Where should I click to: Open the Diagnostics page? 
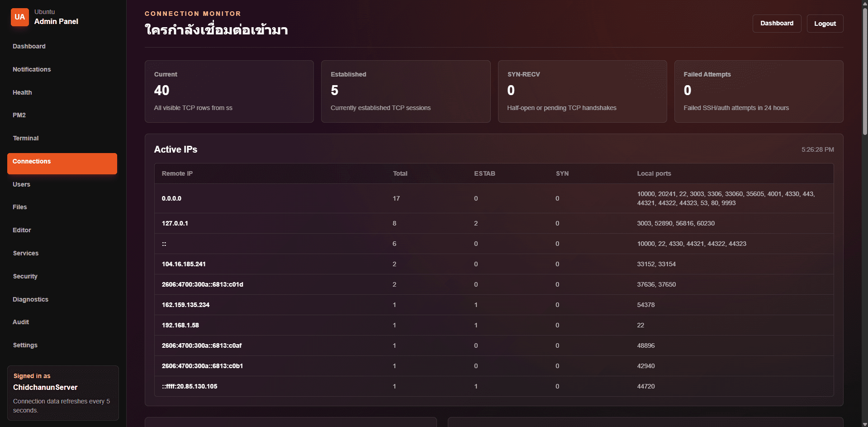click(30, 299)
